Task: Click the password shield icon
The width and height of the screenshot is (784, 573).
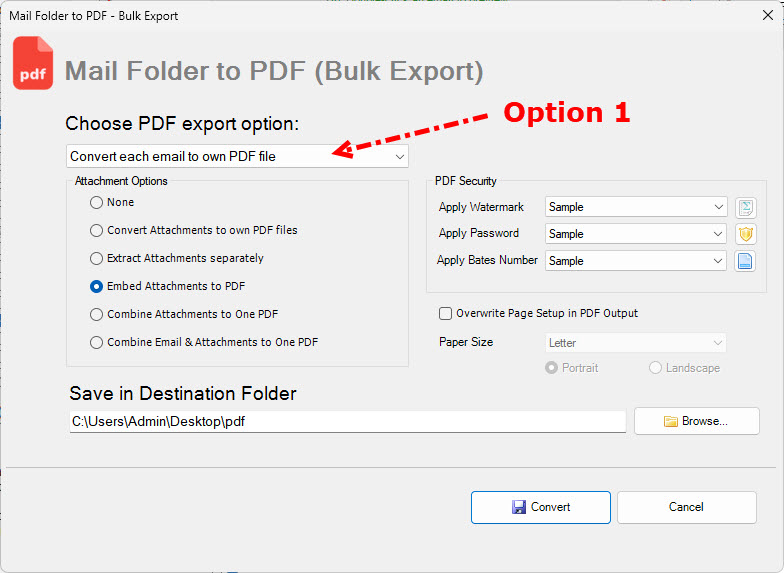Action: pyautogui.click(x=745, y=234)
